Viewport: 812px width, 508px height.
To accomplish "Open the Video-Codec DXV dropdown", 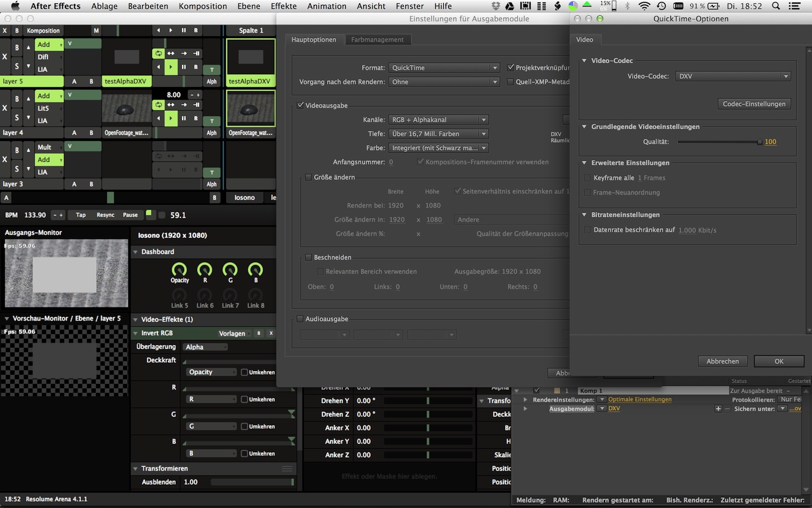I will click(x=732, y=76).
